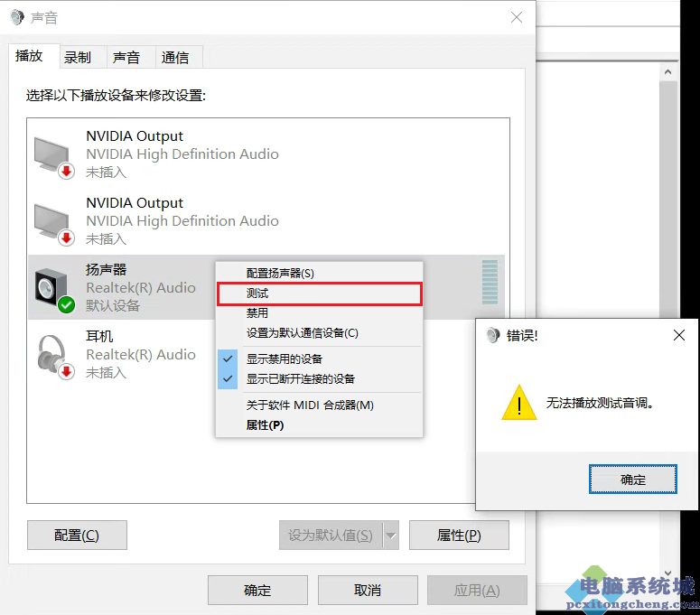Select the first NVIDIA Output monitor icon
The image size is (700, 615).
pos(53,157)
